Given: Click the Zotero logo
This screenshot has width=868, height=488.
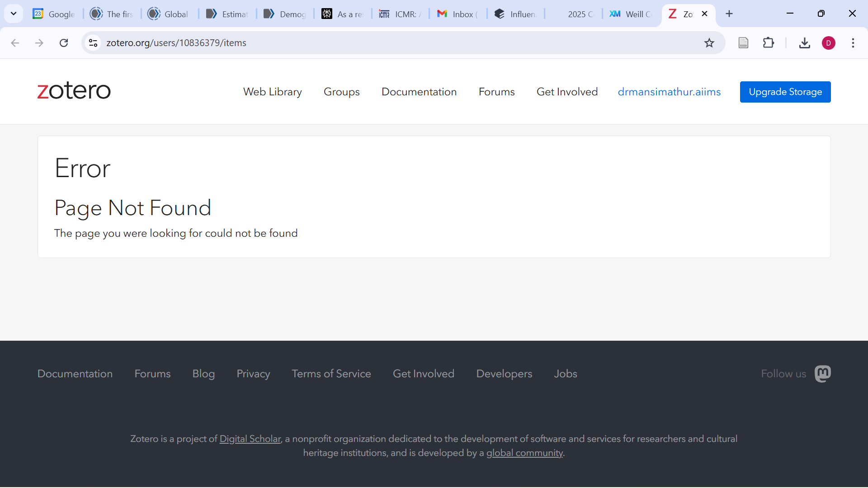Looking at the screenshot, I should [74, 91].
